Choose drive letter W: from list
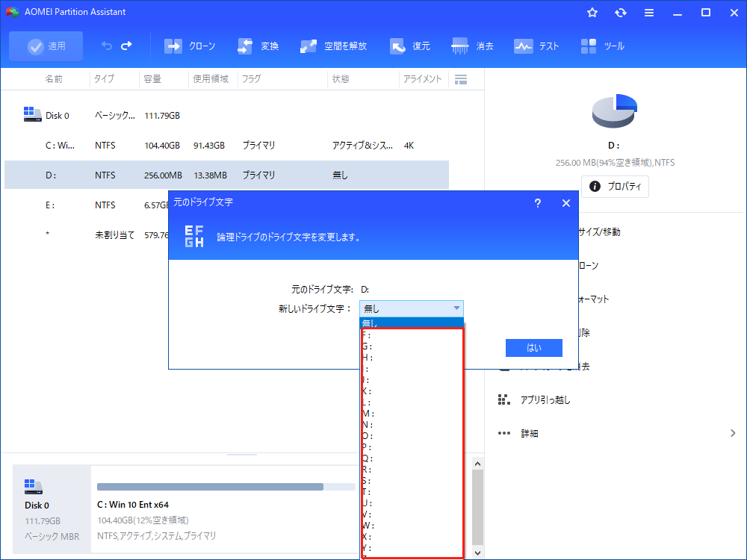The height and width of the screenshot is (560, 747). pyautogui.click(x=412, y=526)
